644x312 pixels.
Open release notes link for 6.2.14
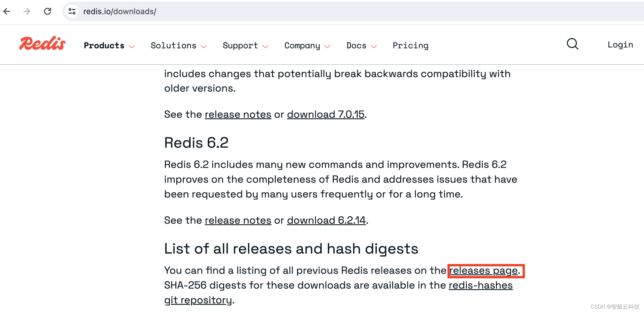pos(238,220)
